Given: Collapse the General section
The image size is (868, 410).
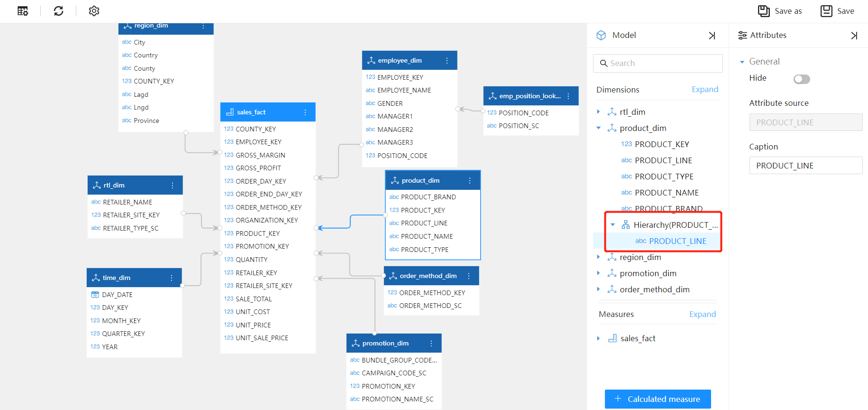Looking at the screenshot, I should (742, 62).
